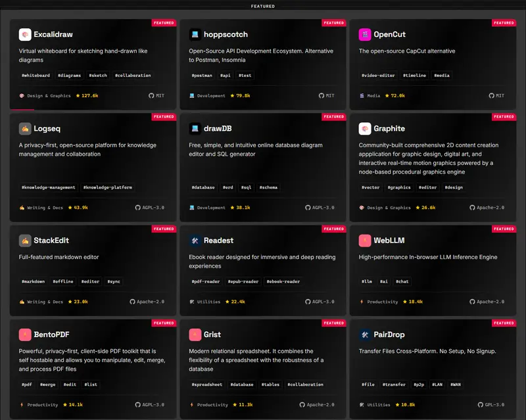Select the #video-editor tag

(x=378, y=76)
